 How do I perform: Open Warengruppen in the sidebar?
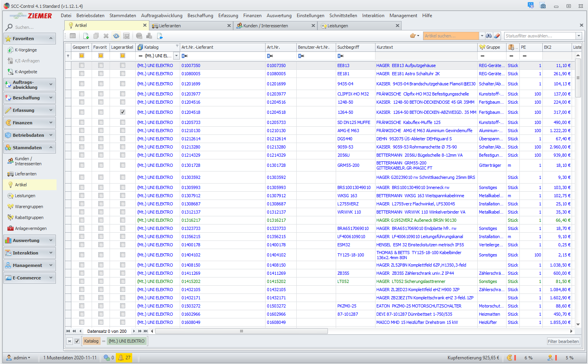[x=29, y=207]
